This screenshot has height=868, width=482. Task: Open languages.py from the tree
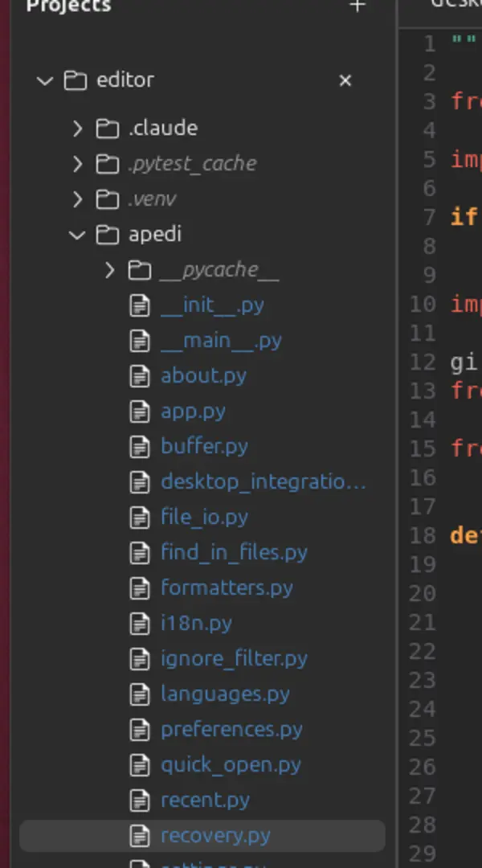click(225, 695)
